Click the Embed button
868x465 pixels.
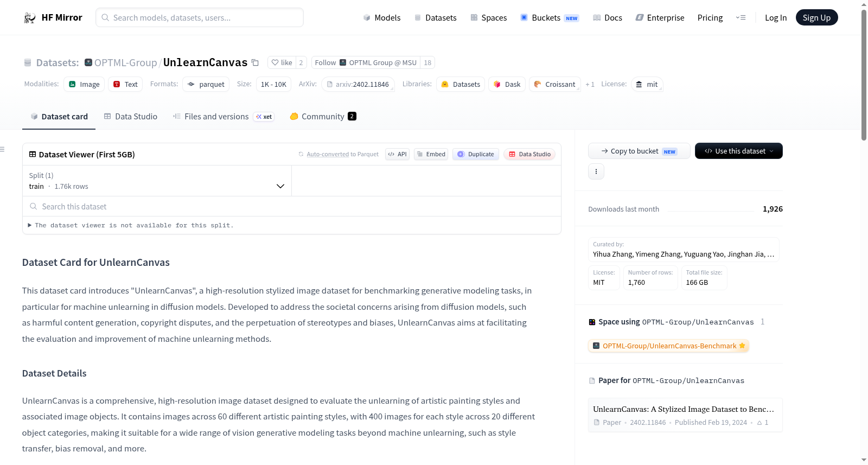pos(431,154)
